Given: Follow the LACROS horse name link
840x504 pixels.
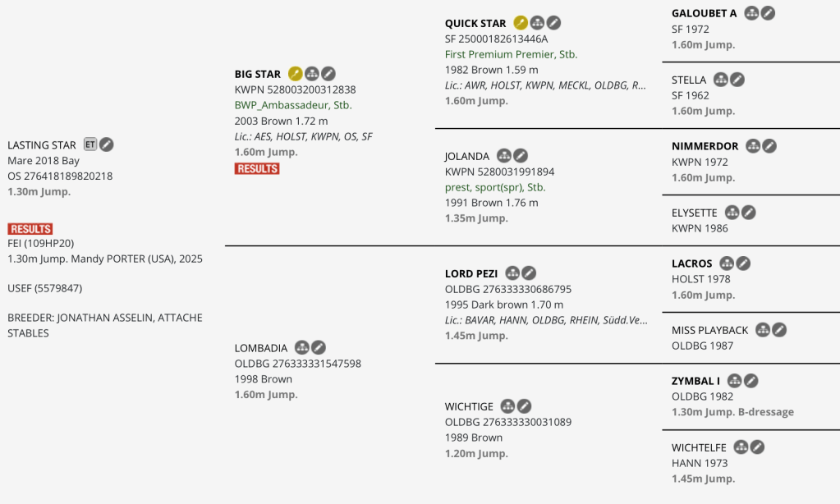Looking at the screenshot, I should (691, 263).
